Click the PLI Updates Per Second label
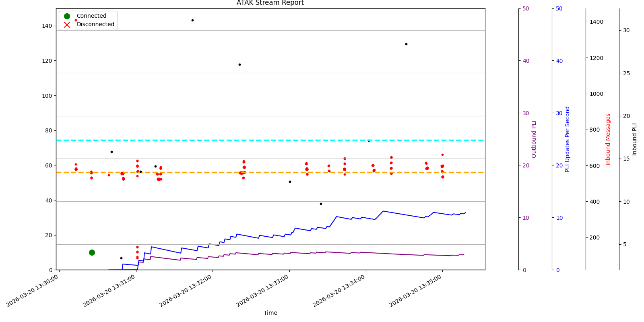 568,139
